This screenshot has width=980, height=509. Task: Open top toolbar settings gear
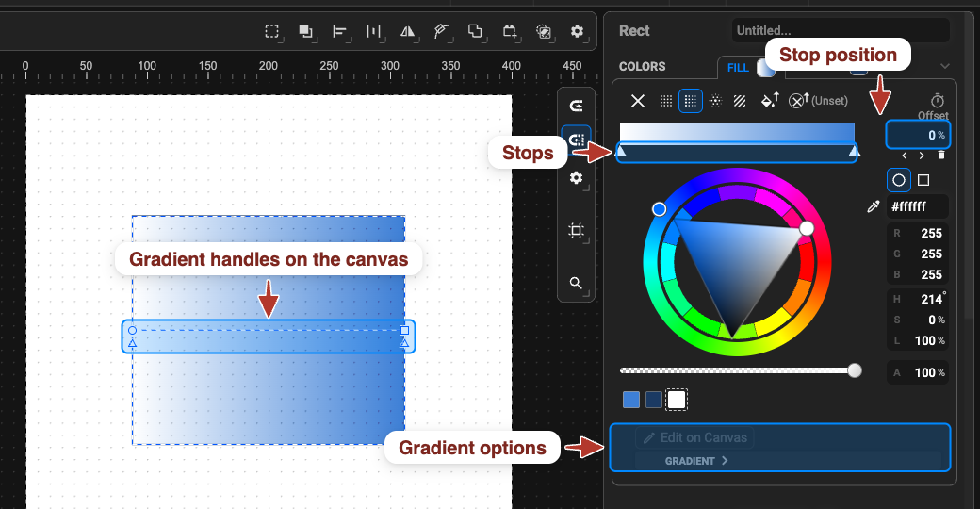pyautogui.click(x=577, y=31)
